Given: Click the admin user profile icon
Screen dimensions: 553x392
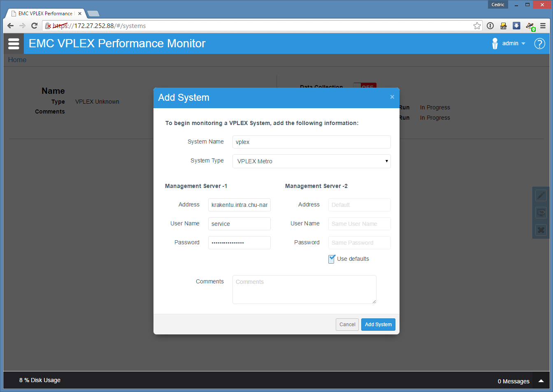Looking at the screenshot, I should click(495, 44).
